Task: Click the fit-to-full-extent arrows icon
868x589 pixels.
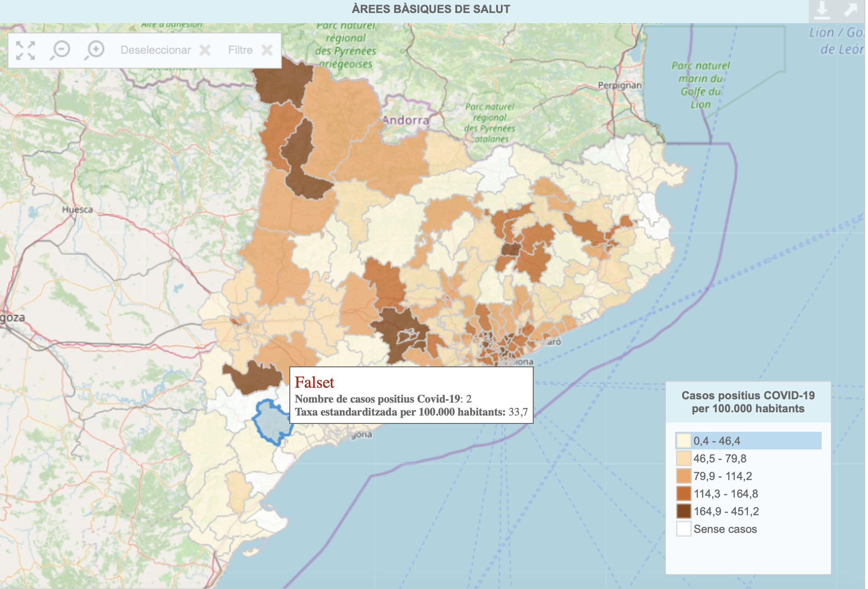Action: pyautogui.click(x=26, y=50)
